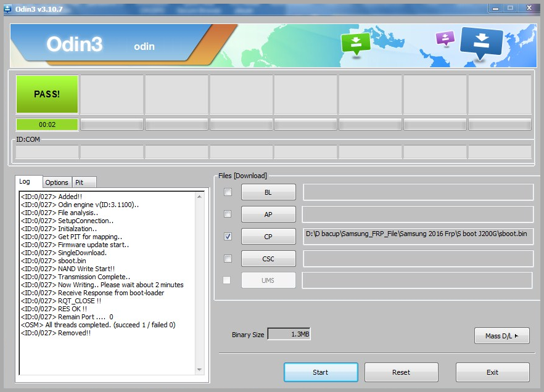Click the CP file button
Viewport: 544px width, 392px height.
click(268, 237)
